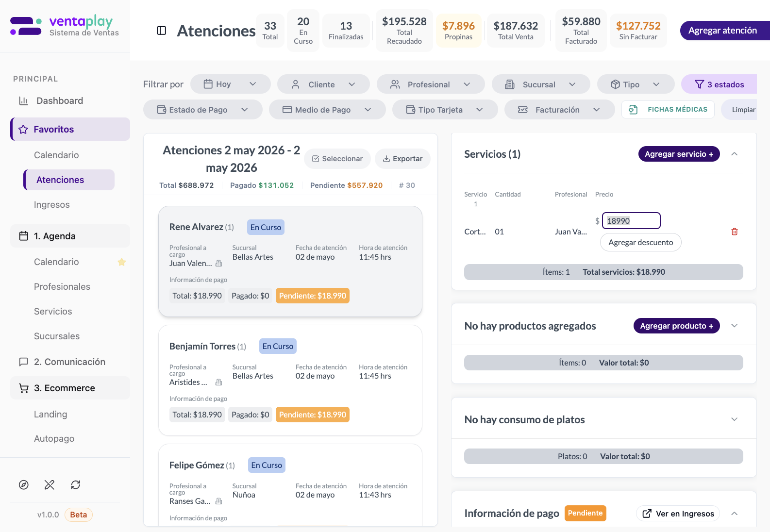Open the Rene Alvarez attention card

(290, 261)
